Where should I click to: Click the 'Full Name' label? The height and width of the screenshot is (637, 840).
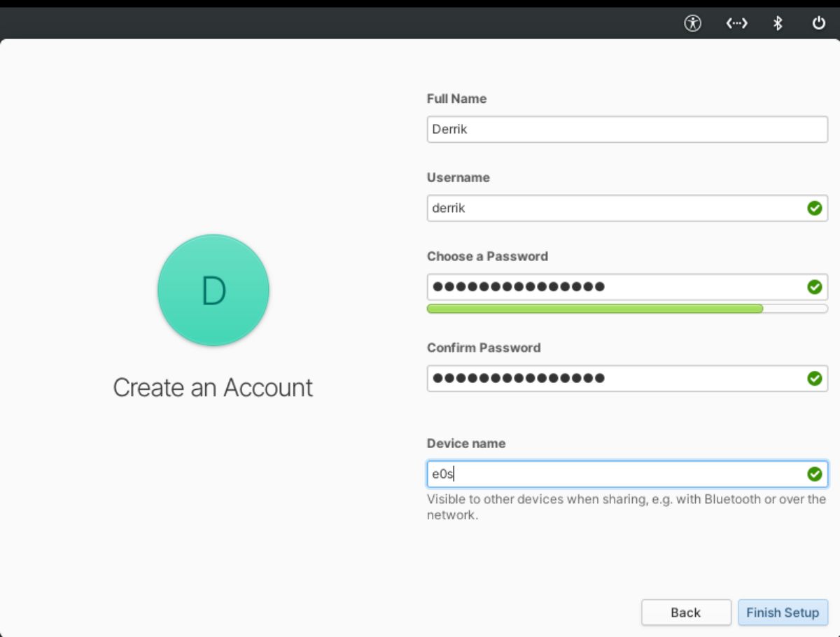point(456,99)
